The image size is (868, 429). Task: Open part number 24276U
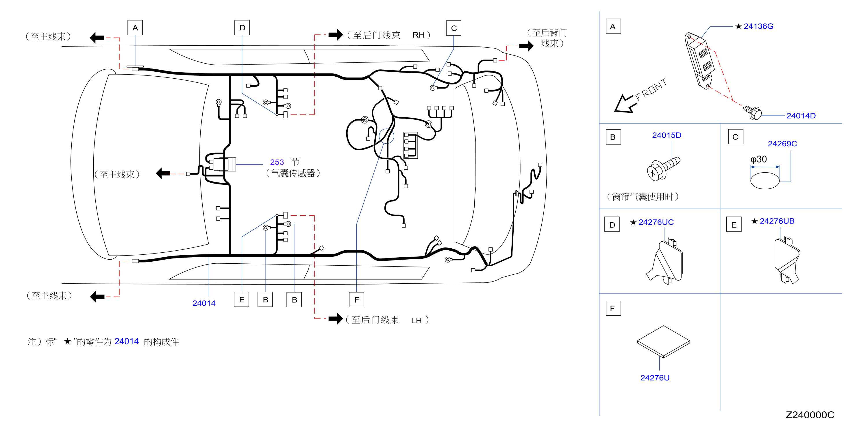655,378
